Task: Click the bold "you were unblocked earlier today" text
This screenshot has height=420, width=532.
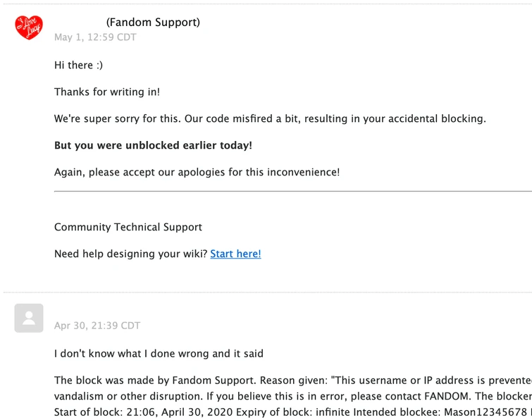Action: pos(163,145)
